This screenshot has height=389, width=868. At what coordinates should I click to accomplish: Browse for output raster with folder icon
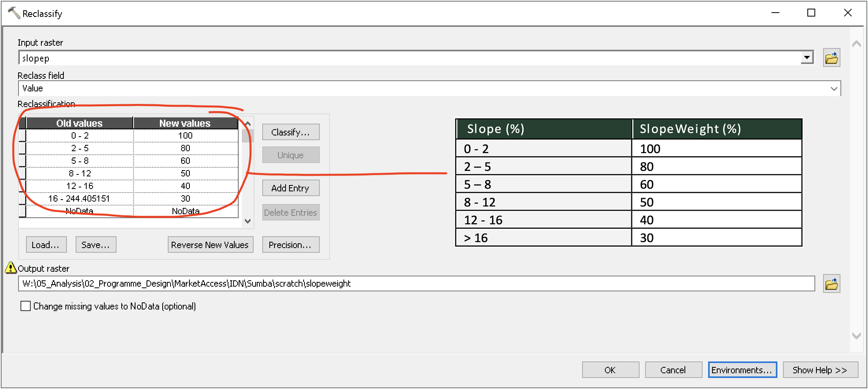tap(831, 283)
